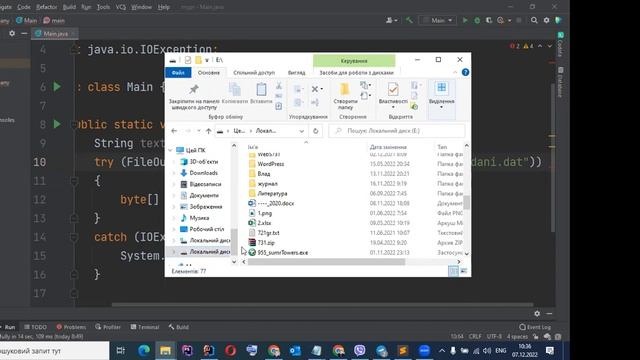Image resolution: width=640 pixels, height=360 pixels.
Task: Switch to Спільний доступ ribbon tab
Action: tap(254, 73)
